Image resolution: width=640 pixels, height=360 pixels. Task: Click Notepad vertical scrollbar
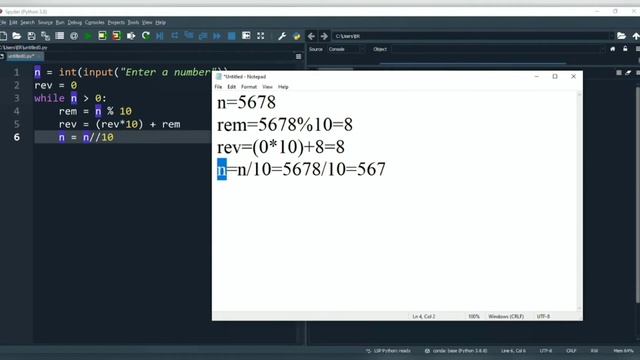[x=579, y=201]
